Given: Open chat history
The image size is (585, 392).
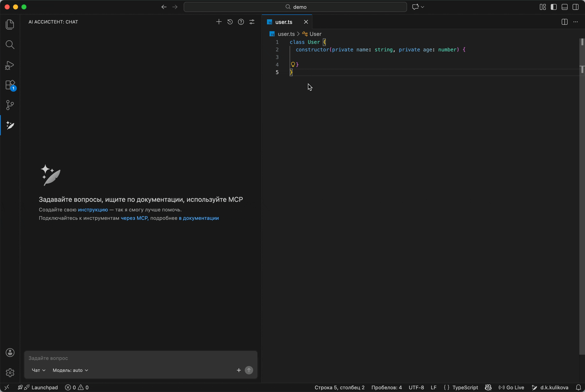Looking at the screenshot, I should click(230, 22).
